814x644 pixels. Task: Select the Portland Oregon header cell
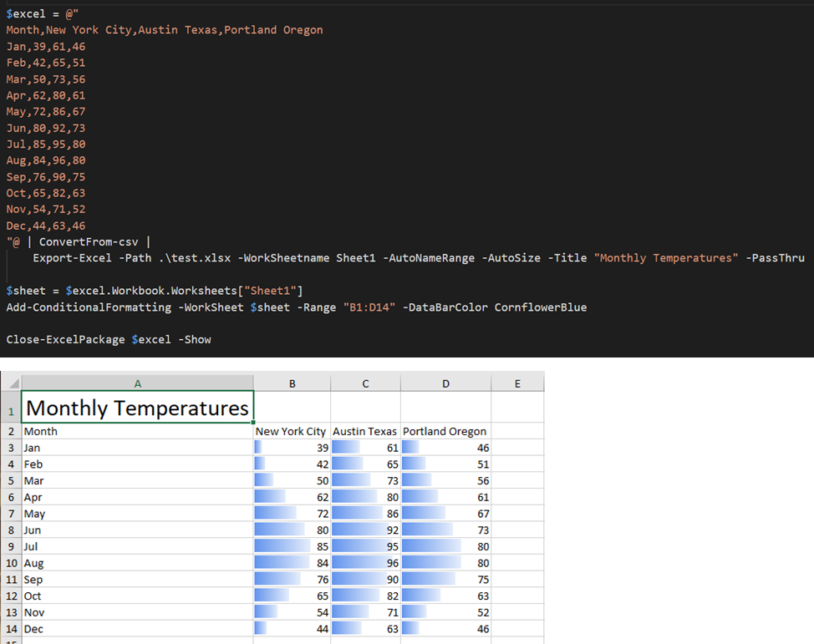(x=445, y=432)
